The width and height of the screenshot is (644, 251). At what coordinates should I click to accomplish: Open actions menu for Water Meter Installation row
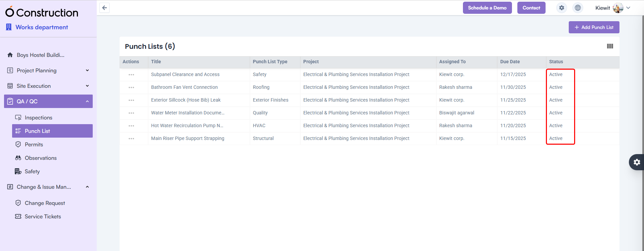click(x=131, y=113)
